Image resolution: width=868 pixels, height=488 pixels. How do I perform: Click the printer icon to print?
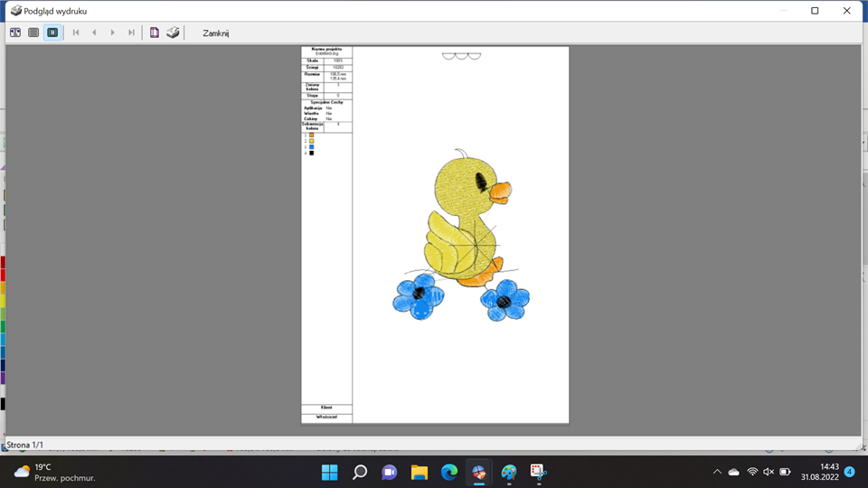tap(173, 33)
